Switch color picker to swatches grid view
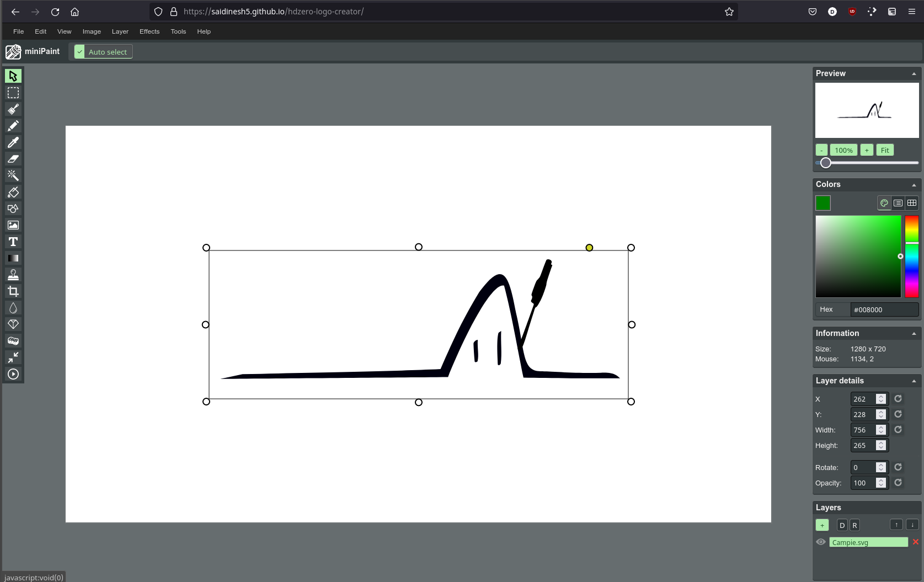 point(912,203)
